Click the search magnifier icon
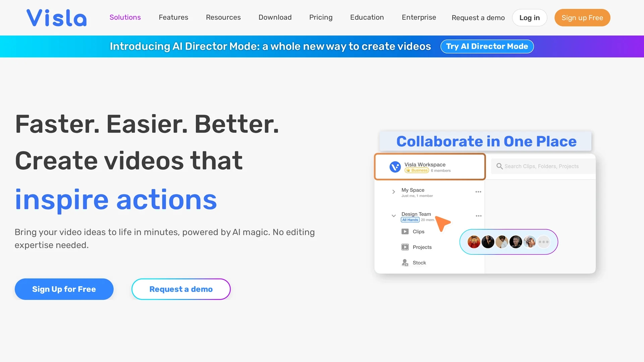This screenshot has width=644, height=362. coord(499,166)
